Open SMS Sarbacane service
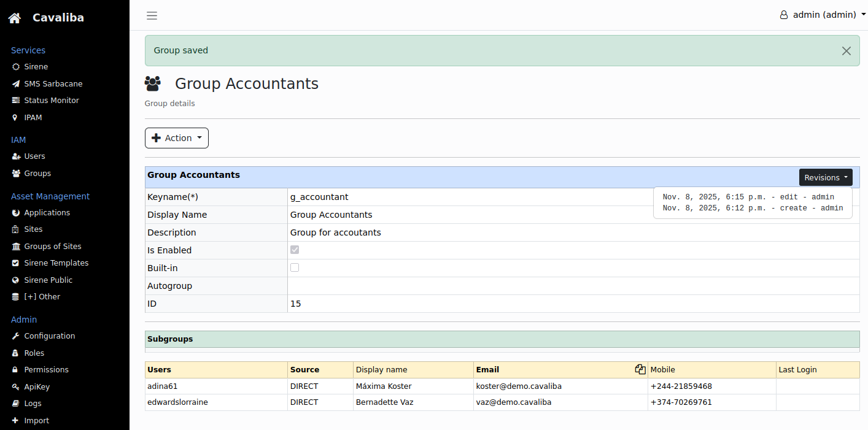The image size is (868, 430). [x=53, y=84]
